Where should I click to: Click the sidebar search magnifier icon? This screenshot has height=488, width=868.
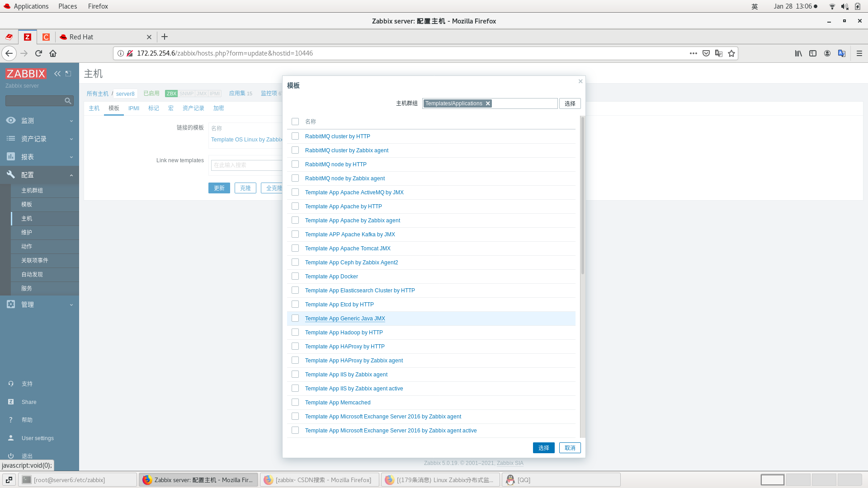pyautogui.click(x=68, y=101)
